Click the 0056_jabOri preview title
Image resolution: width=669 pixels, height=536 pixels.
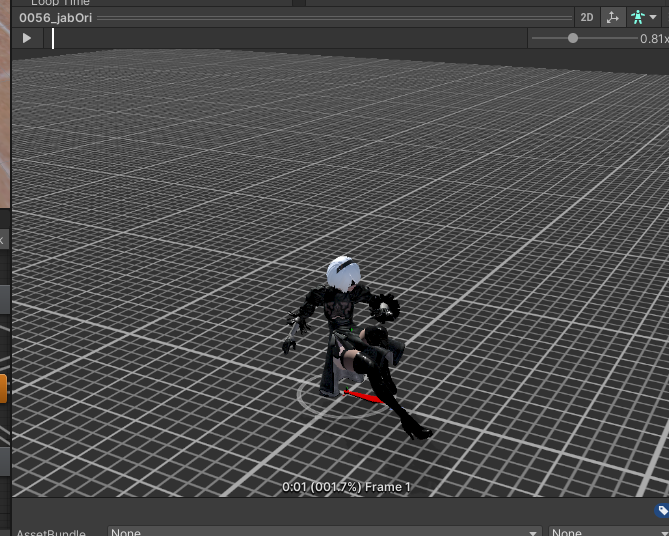coord(55,17)
